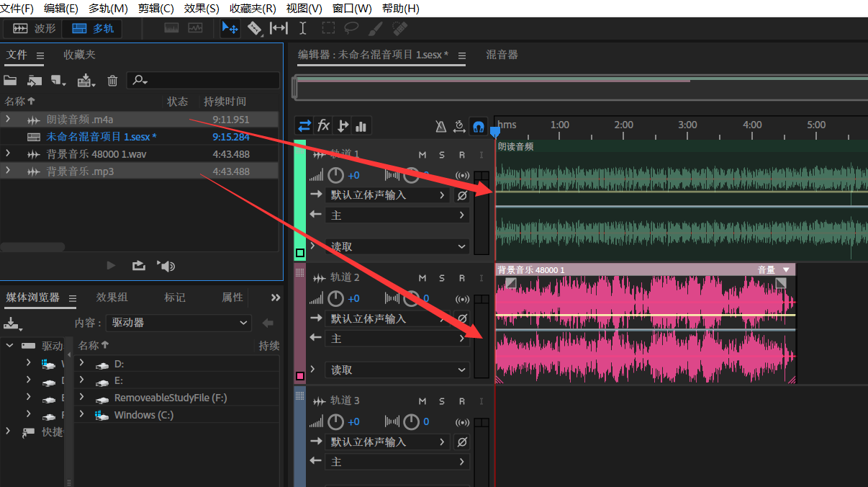Click Track 2 volume knob
The image size is (868, 487).
coord(336,298)
